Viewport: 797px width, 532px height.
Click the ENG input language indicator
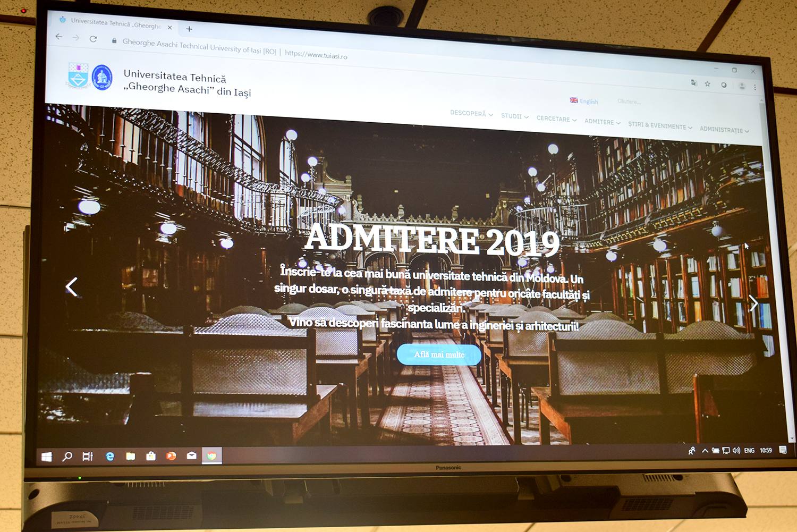749,451
